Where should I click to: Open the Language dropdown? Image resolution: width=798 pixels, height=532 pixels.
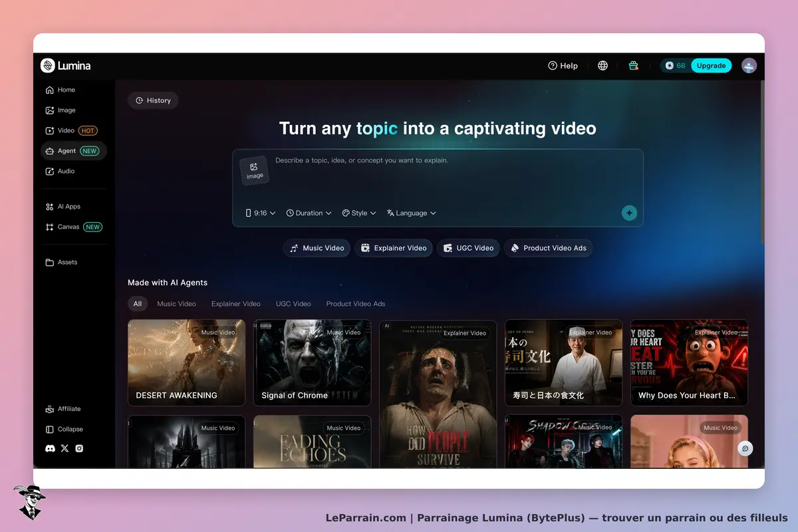411,213
